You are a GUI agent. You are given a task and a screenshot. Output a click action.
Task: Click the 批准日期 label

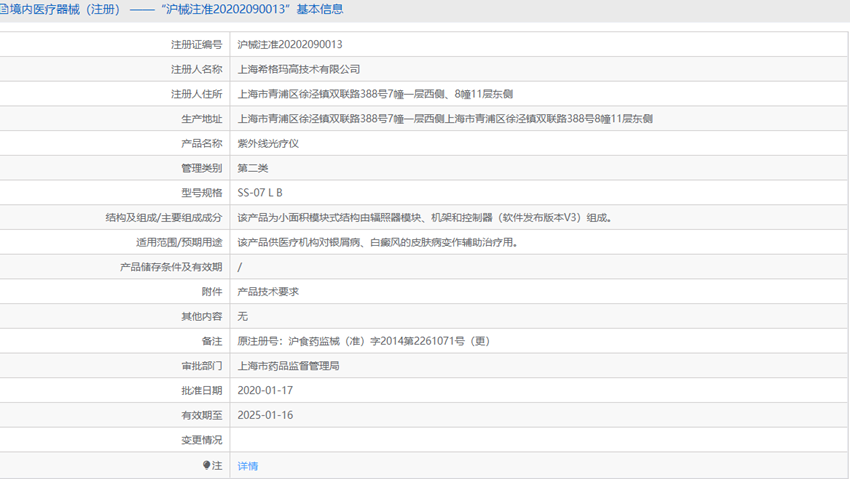pyautogui.click(x=202, y=391)
